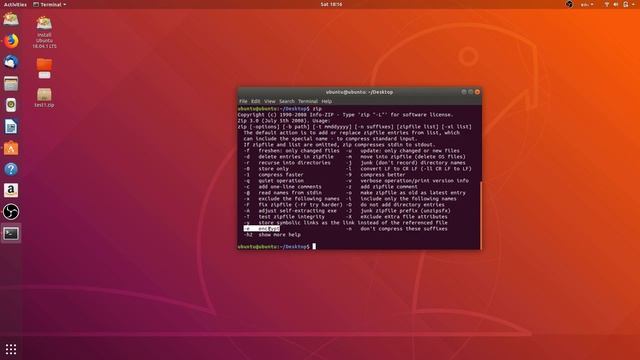Click 'don't compress these suffixes' text
Image resolution: width=640 pixels, height=360 pixels.
(x=404, y=229)
